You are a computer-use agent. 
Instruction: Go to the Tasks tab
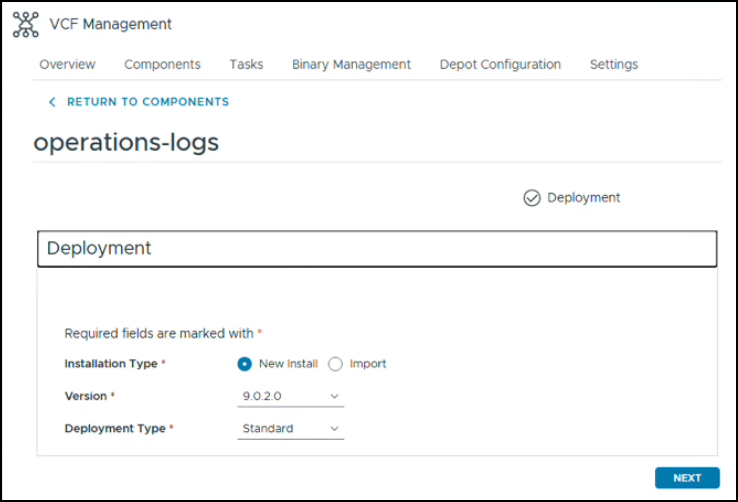[x=246, y=64]
